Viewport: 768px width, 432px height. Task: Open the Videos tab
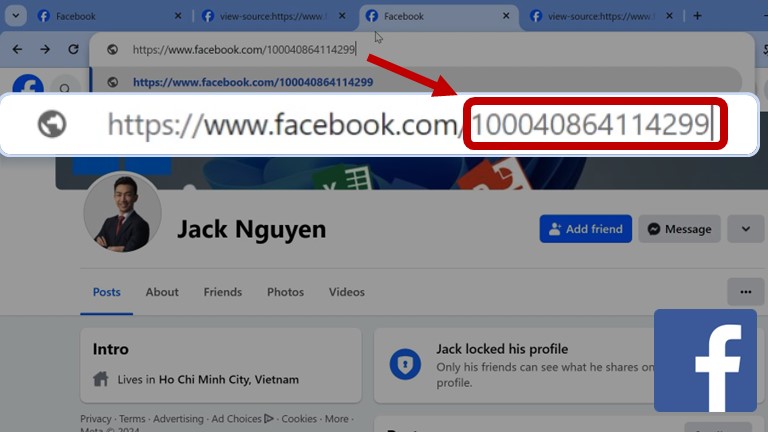347,292
